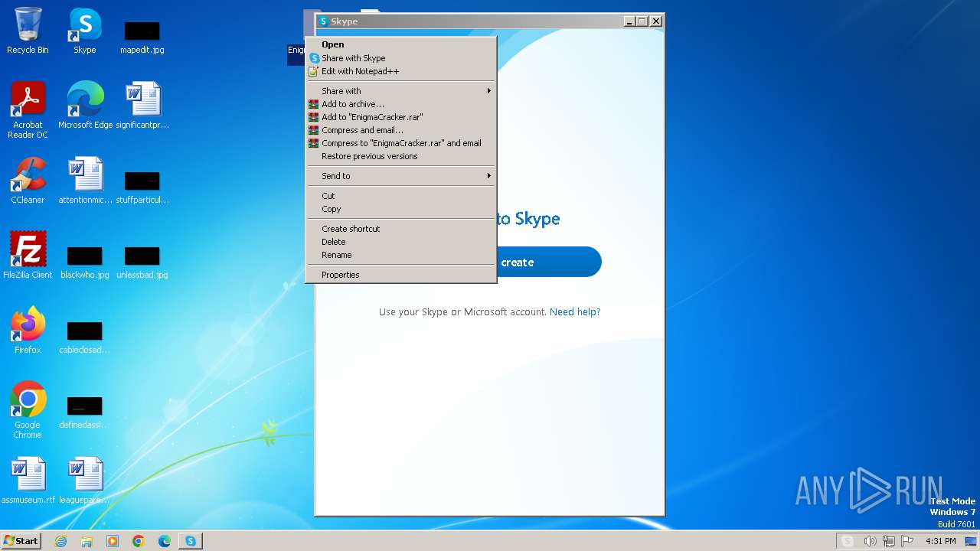Screen dimensions: 980x551
Task: Choose Add to archive...
Action: pos(400,104)
